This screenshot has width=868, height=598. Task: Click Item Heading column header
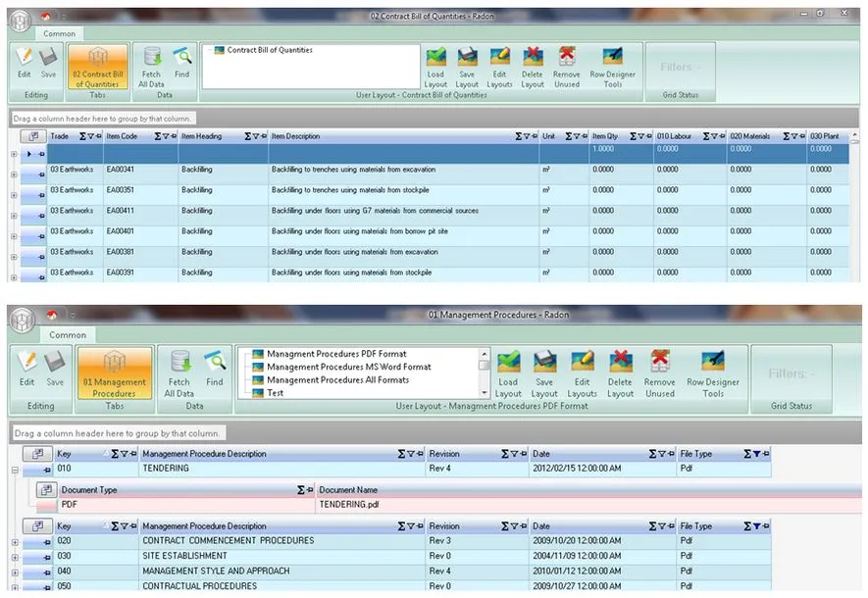point(223,136)
